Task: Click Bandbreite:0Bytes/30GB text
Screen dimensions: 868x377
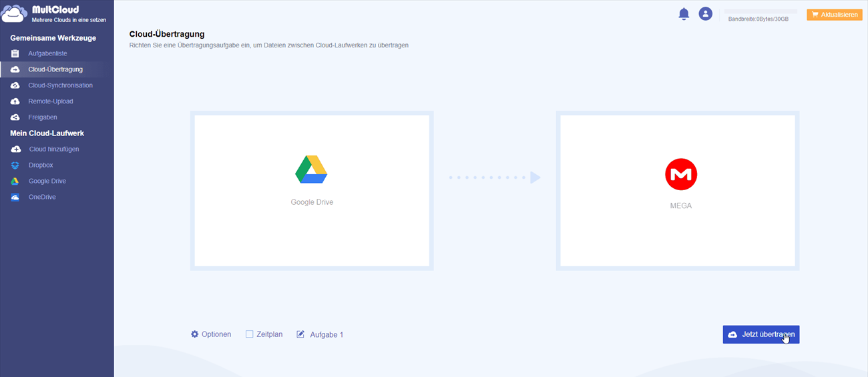Action: [758, 20]
